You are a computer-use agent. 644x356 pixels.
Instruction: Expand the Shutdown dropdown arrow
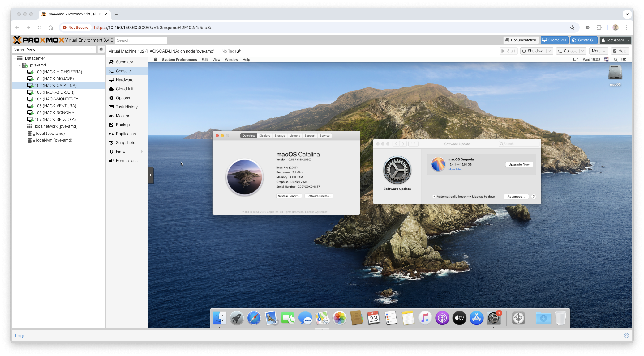550,51
